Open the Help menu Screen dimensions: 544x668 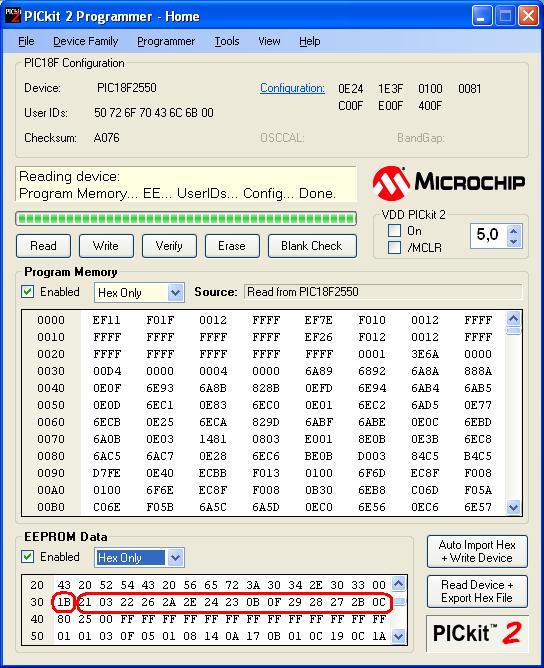(310, 41)
